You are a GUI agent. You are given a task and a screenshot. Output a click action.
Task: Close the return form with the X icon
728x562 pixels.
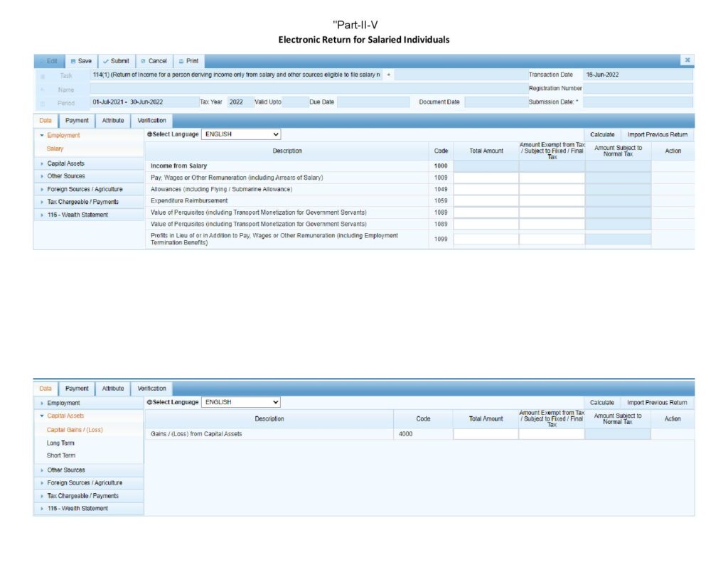coord(687,61)
